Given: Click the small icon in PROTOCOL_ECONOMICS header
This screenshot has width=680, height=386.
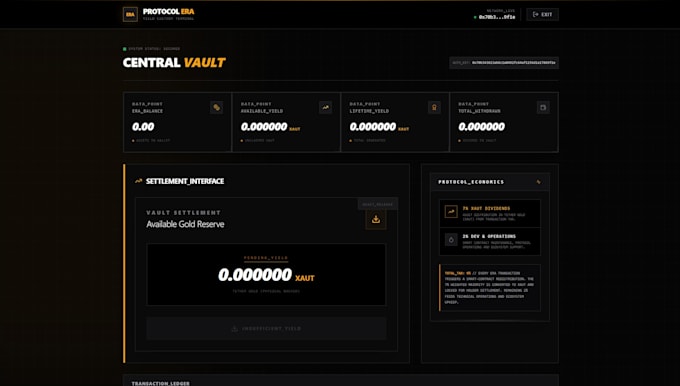Looking at the screenshot, I should pyautogui.click(x=539, y=182).
